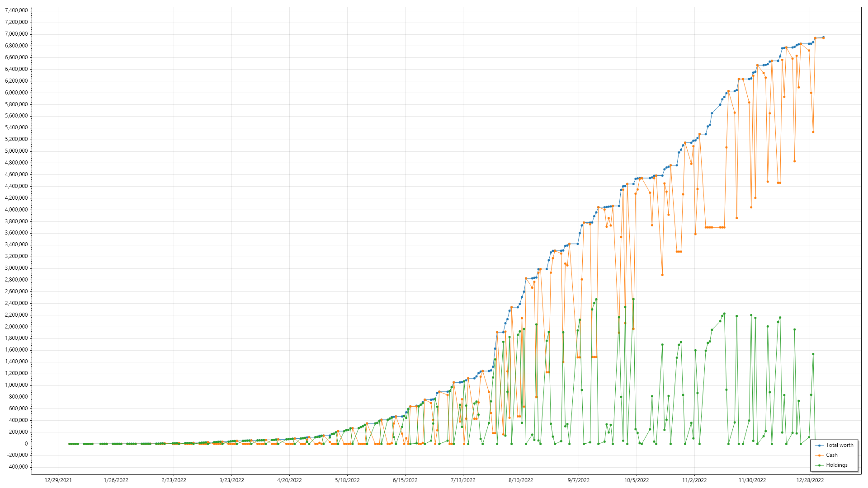Image resolution: width=868 pixels, height=488 pixels.
Task: Click the Cash legend label
Action: (831, 455)
